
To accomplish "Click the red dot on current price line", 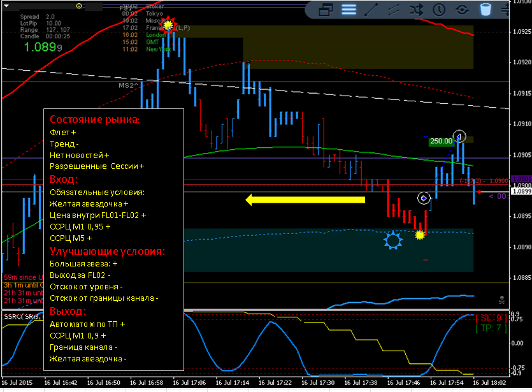I will pyautogui.click(x=479, y=192).
